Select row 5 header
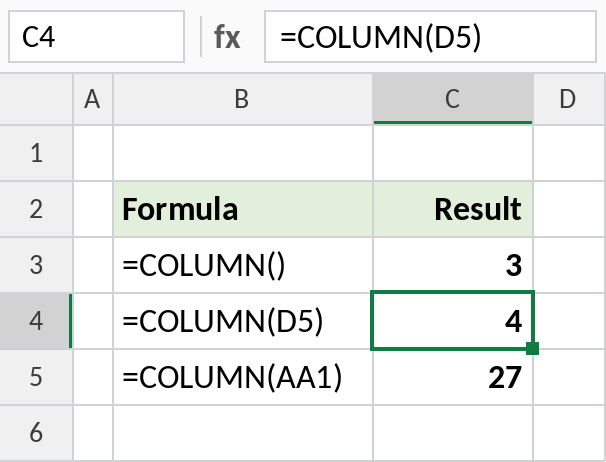The height and width of the screenshot is (462, 606). click(x=36, y=377)
